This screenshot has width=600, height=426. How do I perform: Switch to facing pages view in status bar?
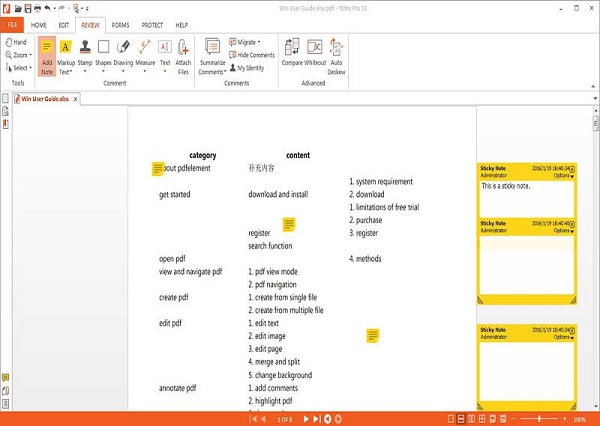[471, 419]
